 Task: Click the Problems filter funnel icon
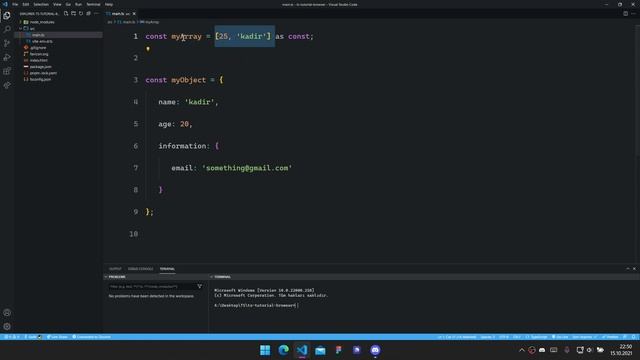pyautogui.click(x=200, y=286)
